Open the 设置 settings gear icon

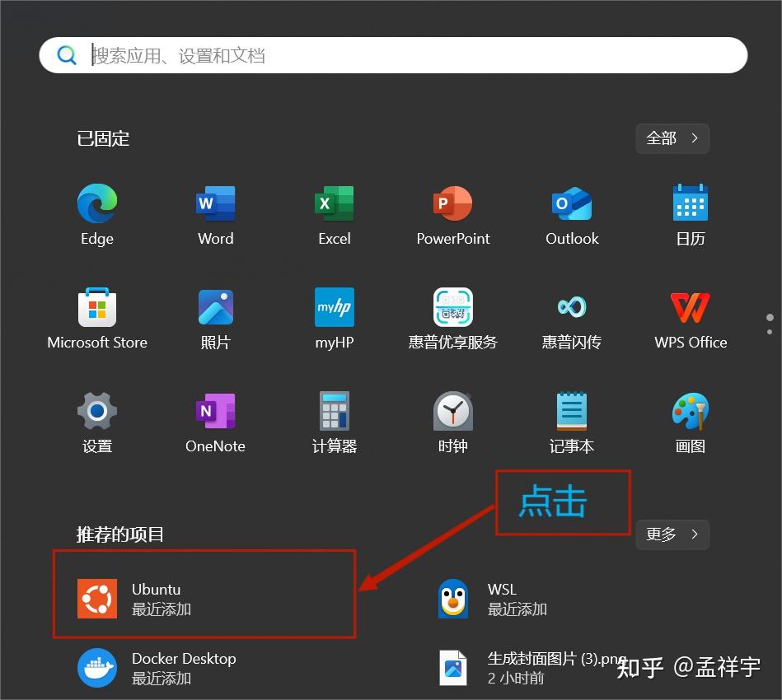[x=97, y=411]
